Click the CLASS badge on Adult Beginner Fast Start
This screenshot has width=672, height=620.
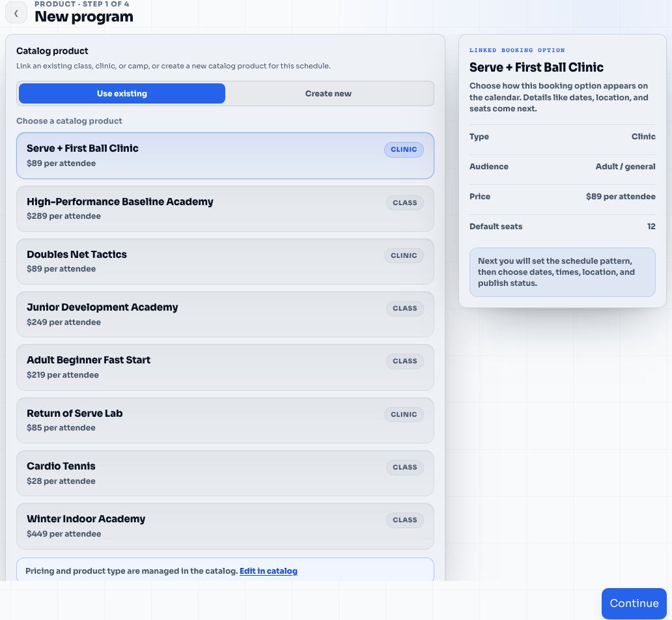[x=405, y=361]
